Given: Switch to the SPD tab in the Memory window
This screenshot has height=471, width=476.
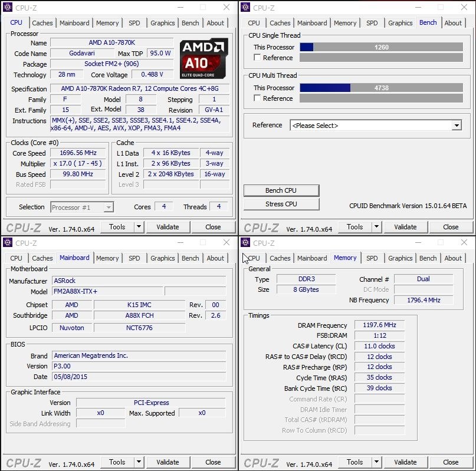Looking at the screenshot, I should coord(372,258).
